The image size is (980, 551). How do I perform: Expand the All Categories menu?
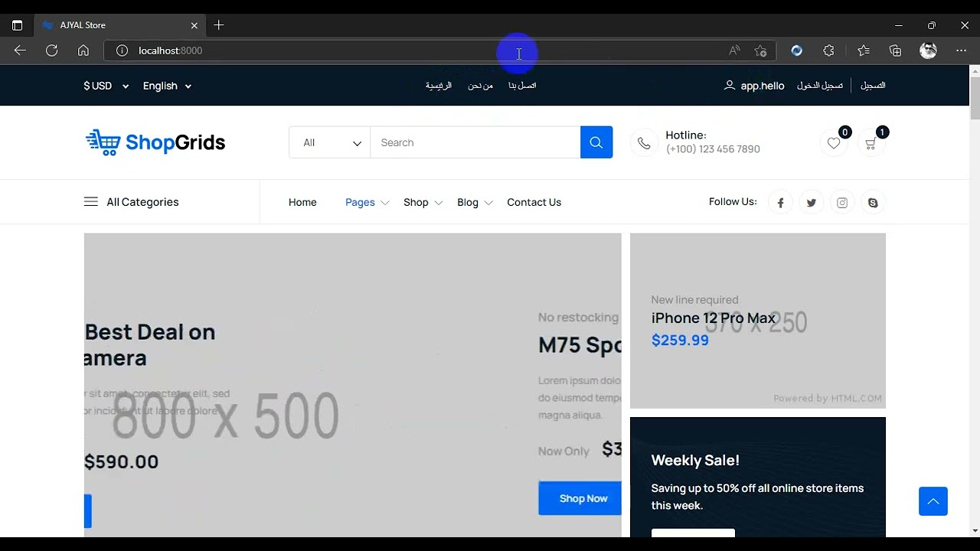point(131,202)
